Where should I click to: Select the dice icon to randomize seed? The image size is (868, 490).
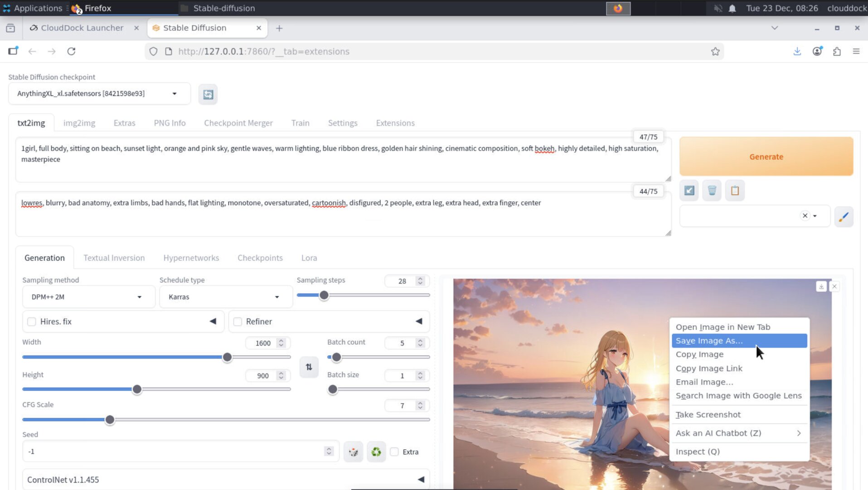coord(353,451)
